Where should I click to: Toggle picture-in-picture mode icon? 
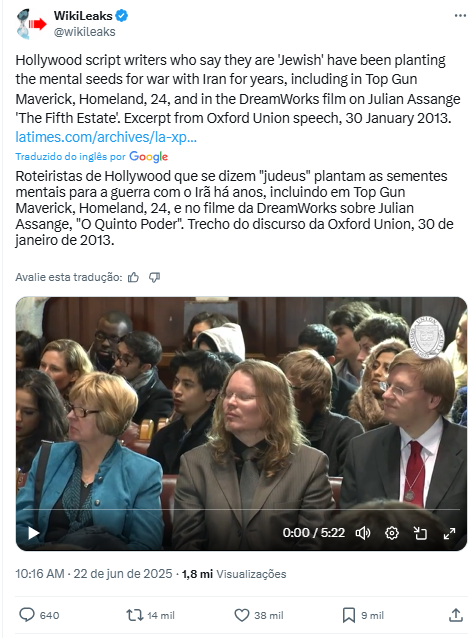[x=420, y=533]
